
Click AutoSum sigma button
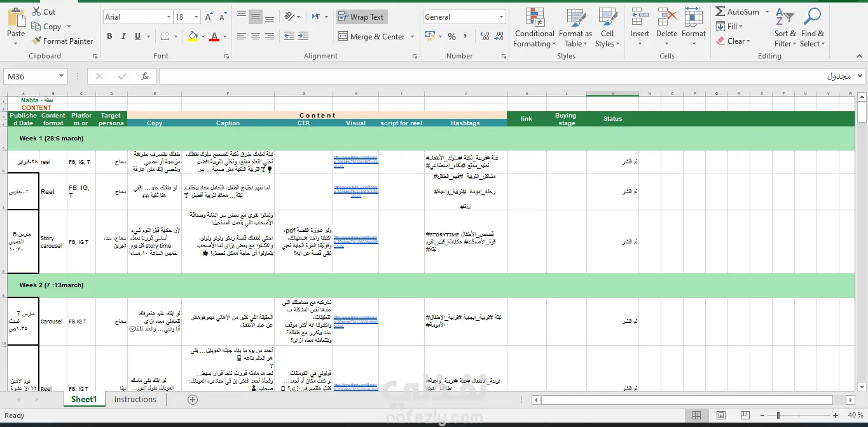[x=738, y=11]
